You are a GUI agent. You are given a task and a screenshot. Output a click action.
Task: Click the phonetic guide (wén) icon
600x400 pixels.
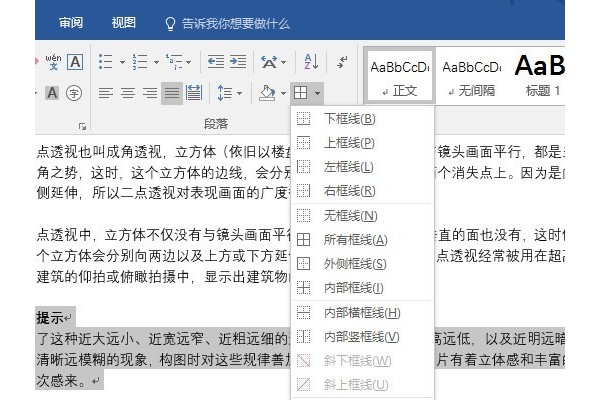pyautogui.click(x=53, y=62)
